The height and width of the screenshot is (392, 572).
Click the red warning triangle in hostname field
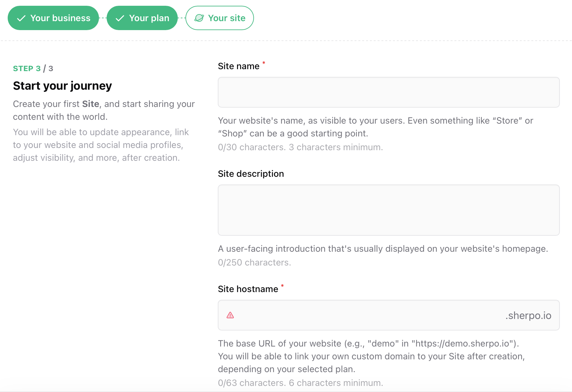(x=230, y=315)
